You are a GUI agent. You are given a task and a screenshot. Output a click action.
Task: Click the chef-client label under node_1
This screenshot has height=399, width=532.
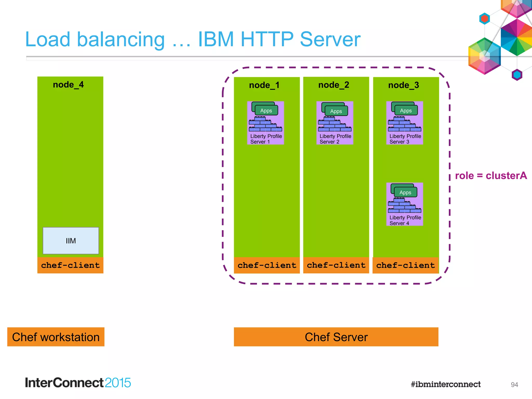[267, 265]
